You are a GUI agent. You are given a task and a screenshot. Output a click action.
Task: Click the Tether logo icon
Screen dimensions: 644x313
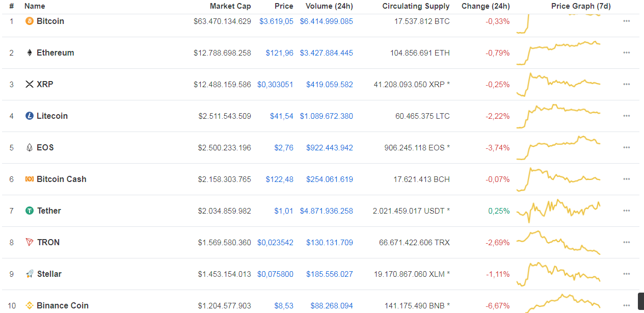pos(30,211)
